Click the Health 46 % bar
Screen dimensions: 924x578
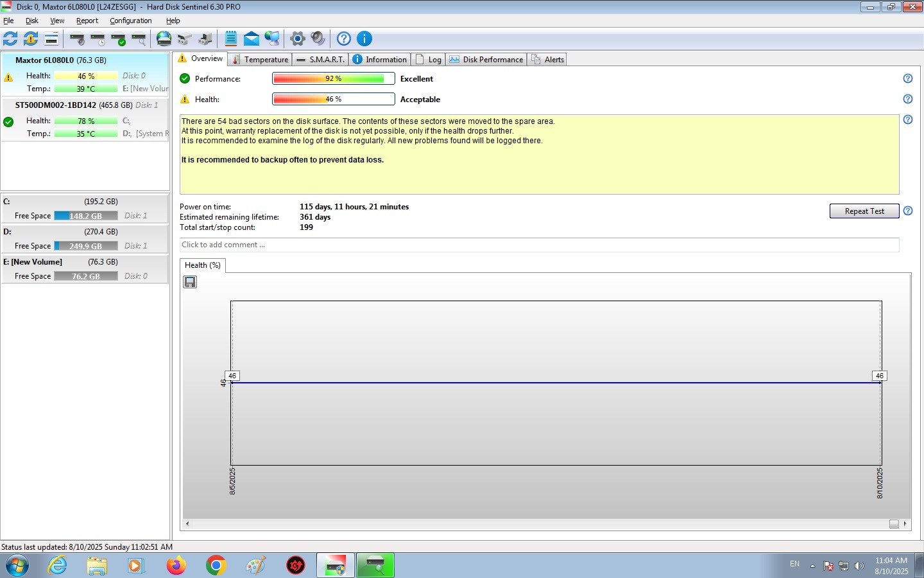(x=334, y=99)
